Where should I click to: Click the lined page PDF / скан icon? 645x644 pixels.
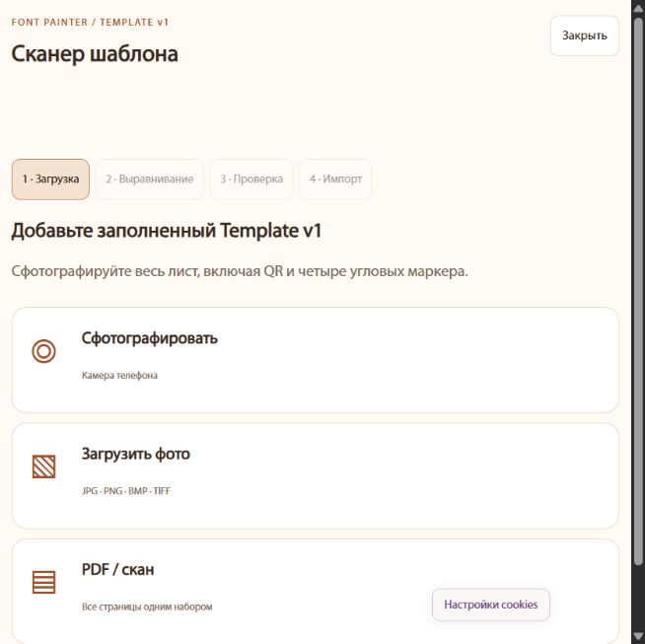point(43,582)
